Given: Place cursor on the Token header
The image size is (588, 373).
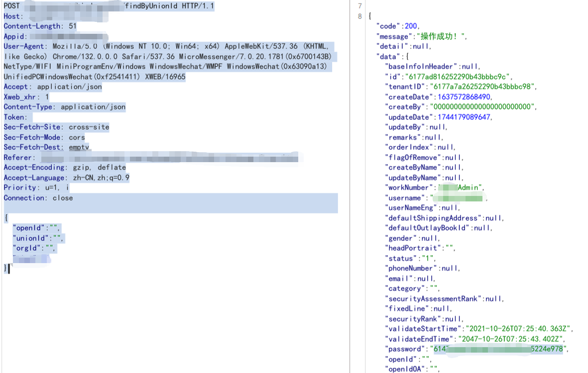Looking at the screenshot, I should point(15,117).
